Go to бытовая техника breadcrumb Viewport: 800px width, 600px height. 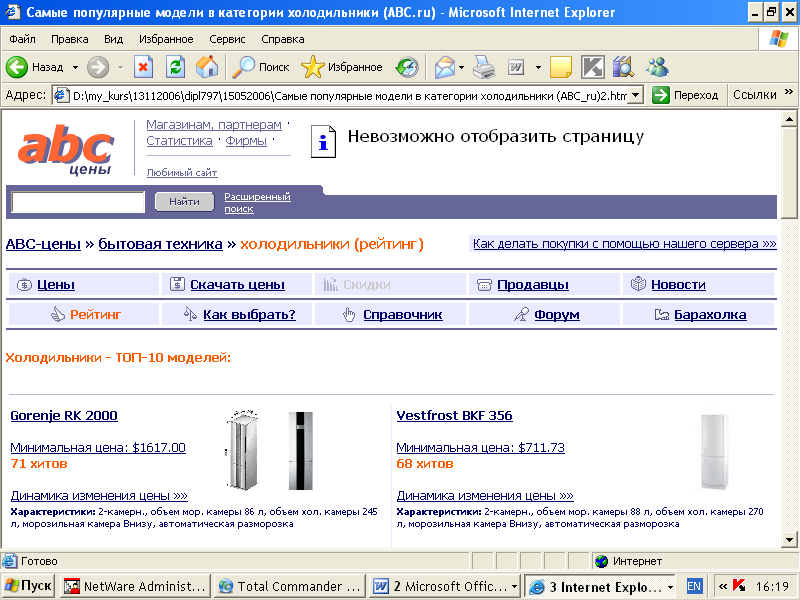click(160, 244)
